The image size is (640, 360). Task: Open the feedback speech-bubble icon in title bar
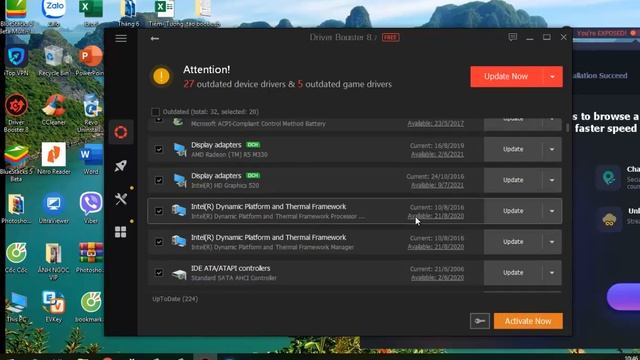click(513, 38)
